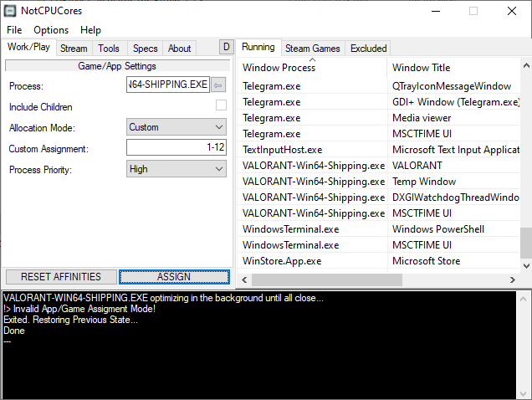Click the console log scroll down arrow
Screen dimensions: 532x400
(x=523, y=393)
